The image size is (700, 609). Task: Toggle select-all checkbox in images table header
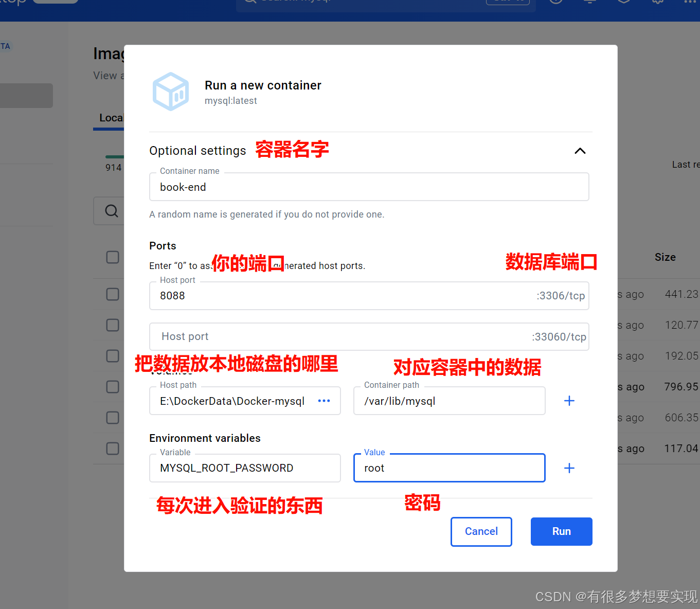click(x=113, y=257)
